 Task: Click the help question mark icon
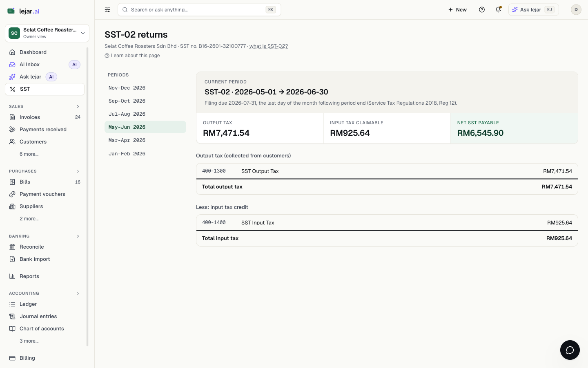[482, 9]
